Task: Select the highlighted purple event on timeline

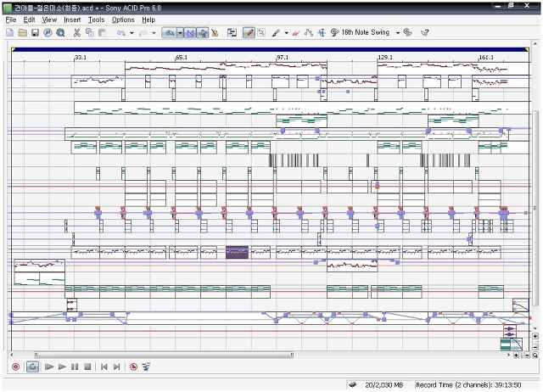Action: pos(238,253)
